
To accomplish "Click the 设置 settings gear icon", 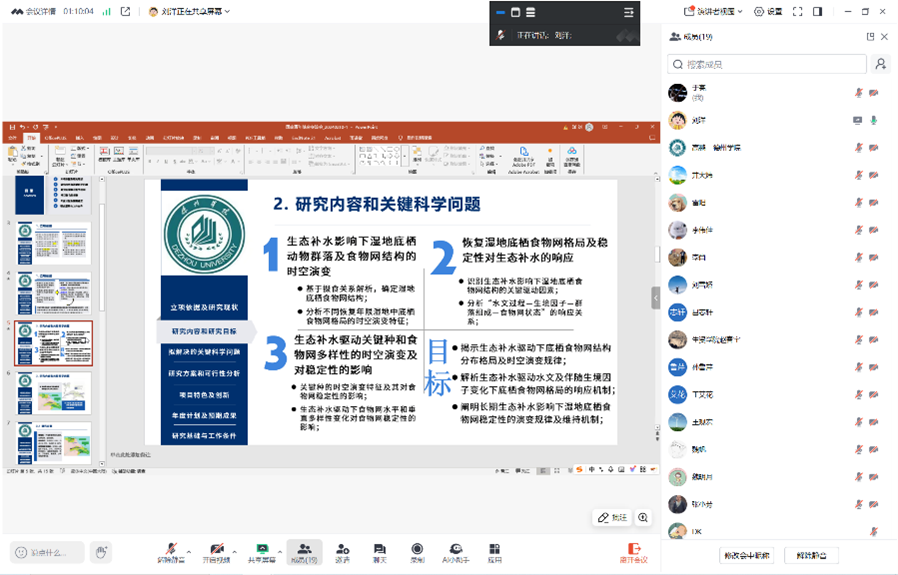I will (x=768, y=11).
